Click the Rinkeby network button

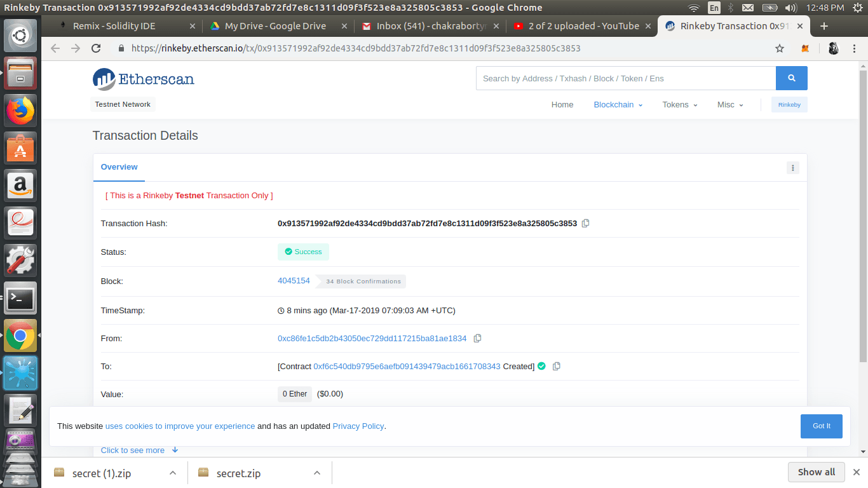789,105
